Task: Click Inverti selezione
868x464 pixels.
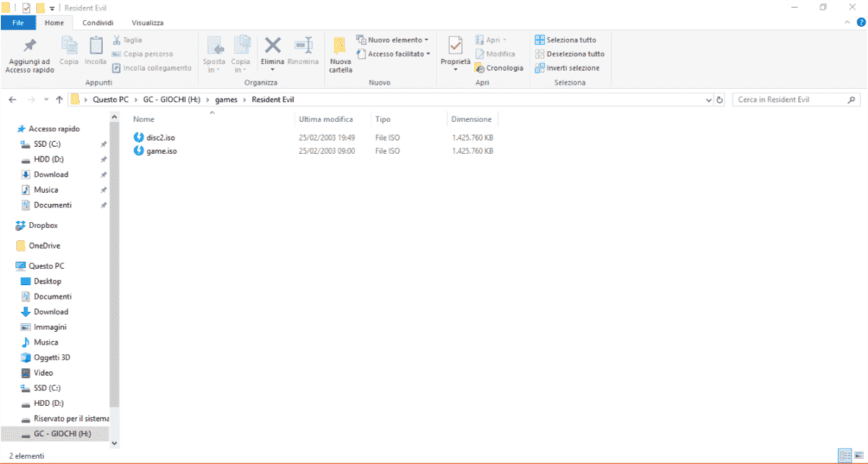Action: pyautogui.click(x=567, y=68)
